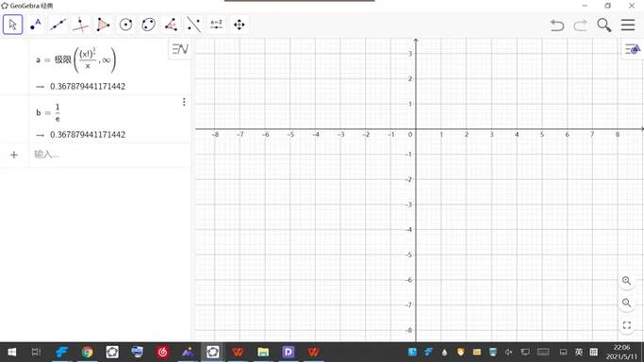Select the Point tool
This screenshot has height=362, width=644.
[x=35, y=25]
